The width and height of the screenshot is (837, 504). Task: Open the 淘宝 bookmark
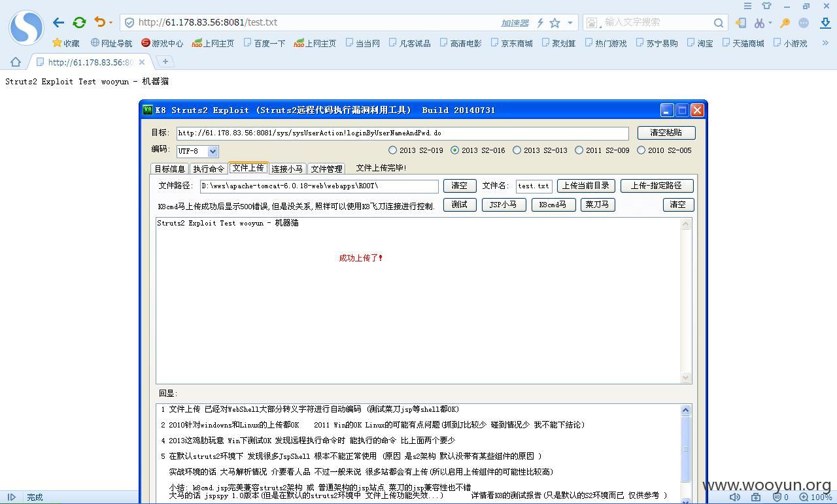click(x=700, y=43)
